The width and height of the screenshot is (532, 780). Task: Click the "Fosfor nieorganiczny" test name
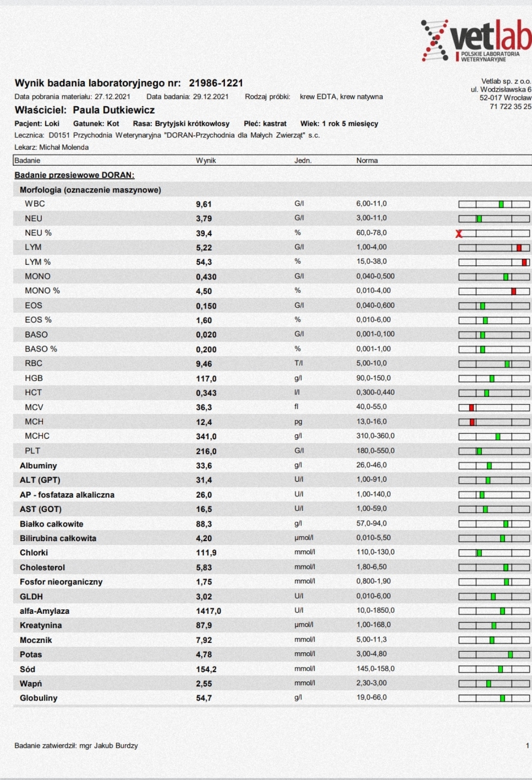(61, 582)
